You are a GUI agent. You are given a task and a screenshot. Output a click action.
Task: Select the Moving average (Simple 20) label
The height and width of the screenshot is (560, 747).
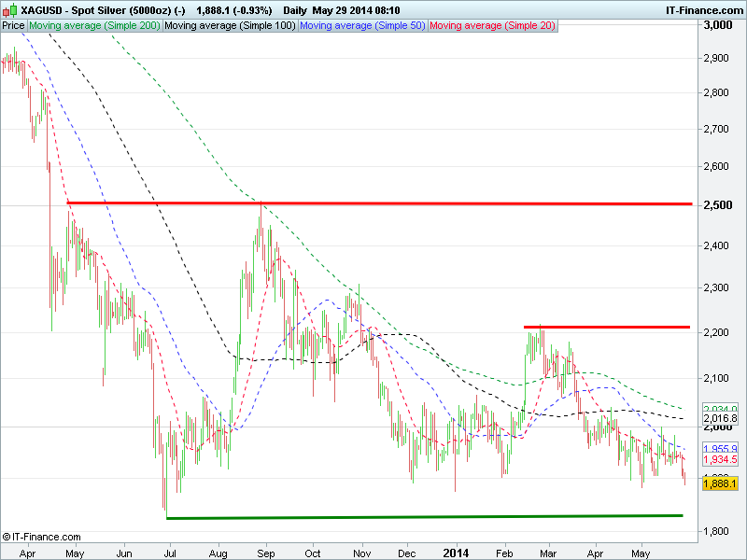491,26
